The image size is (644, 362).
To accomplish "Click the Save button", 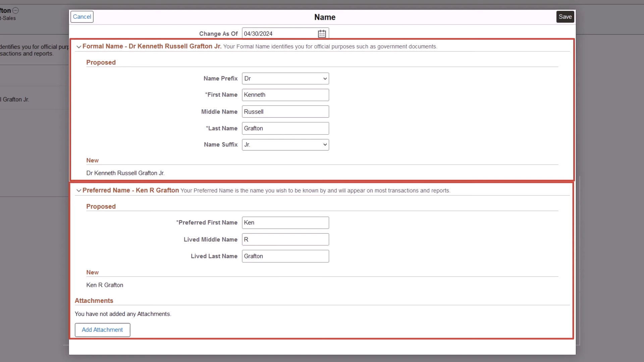I will (565, 17).
